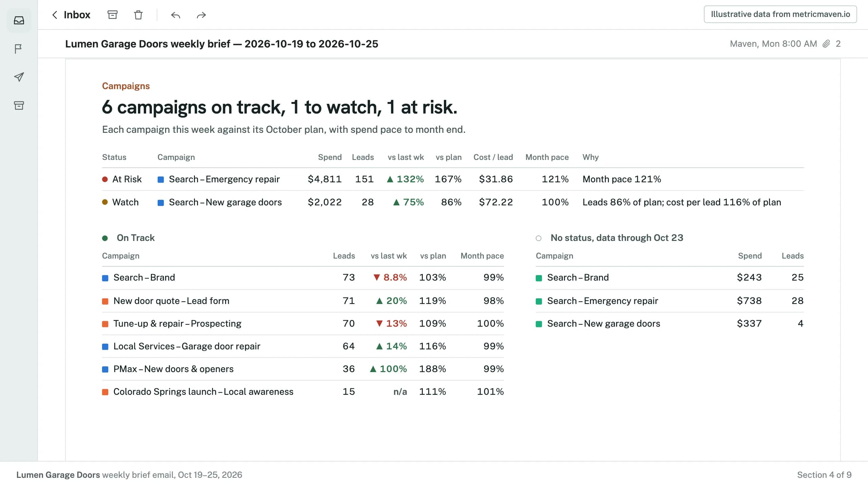Click blue swatch beside Search–Emergency repair at-risk row
The width and height of the screenshot is (868, 488).
click(x=161, y=180)
